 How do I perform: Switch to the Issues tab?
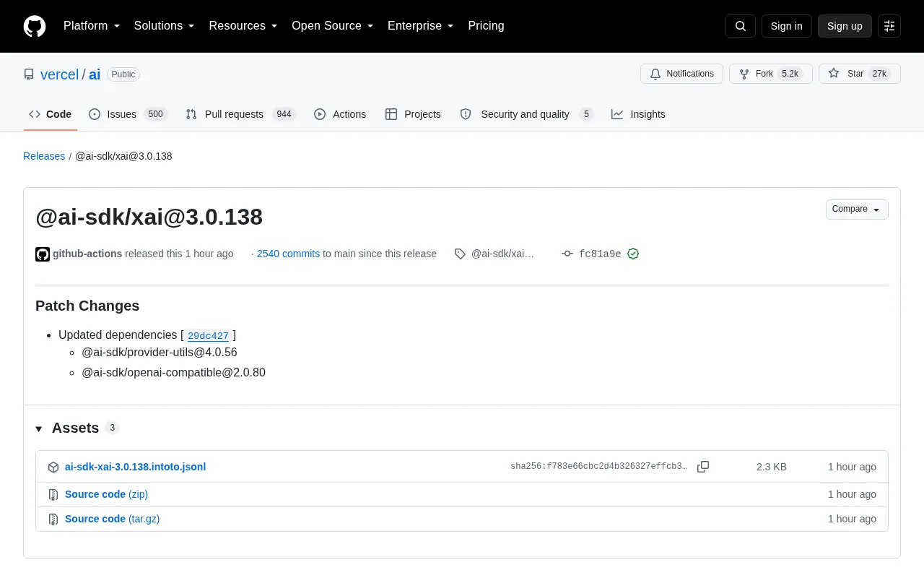[128, 114]
